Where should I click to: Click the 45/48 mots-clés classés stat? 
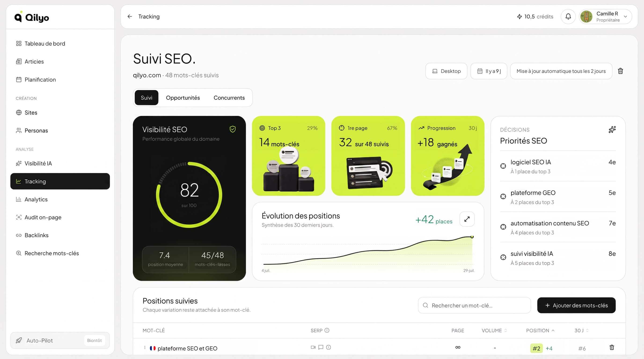(212, 259)
